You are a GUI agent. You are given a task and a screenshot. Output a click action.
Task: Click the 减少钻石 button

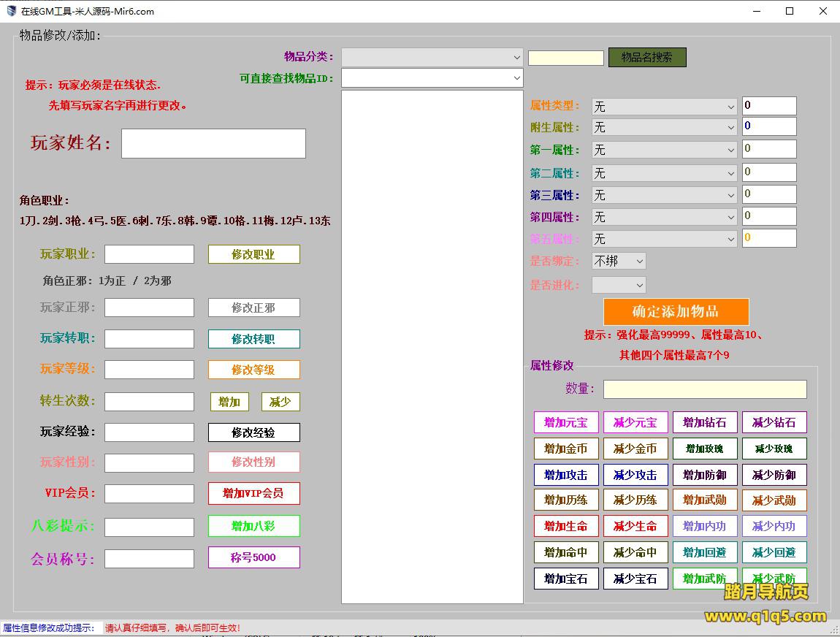774,422
